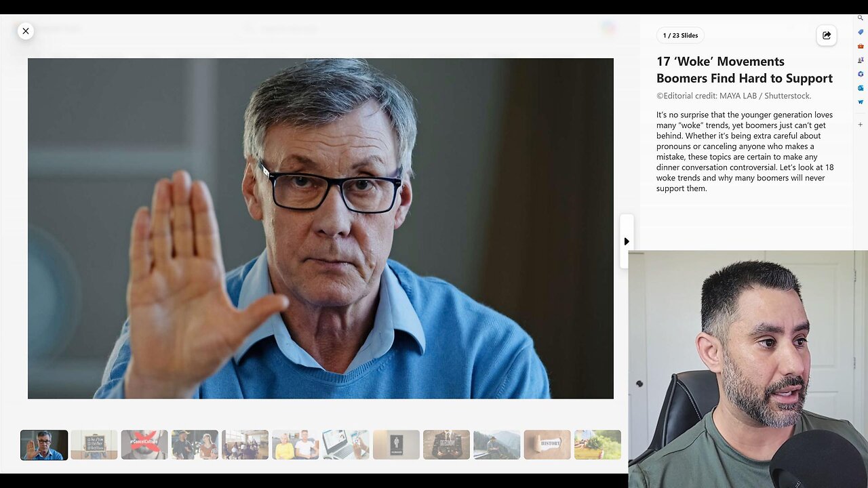Open Edge sidebar Outlook icon

coord(861,88)
